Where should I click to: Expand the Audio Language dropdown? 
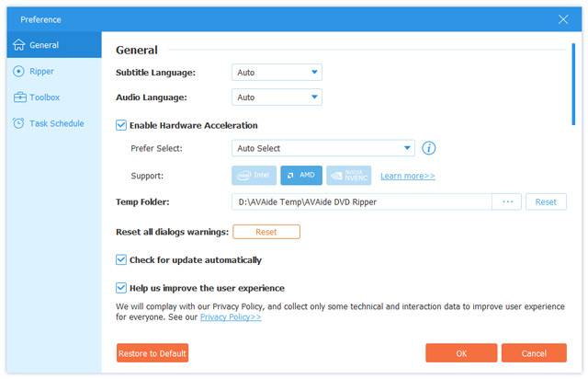tap(276, 97)
